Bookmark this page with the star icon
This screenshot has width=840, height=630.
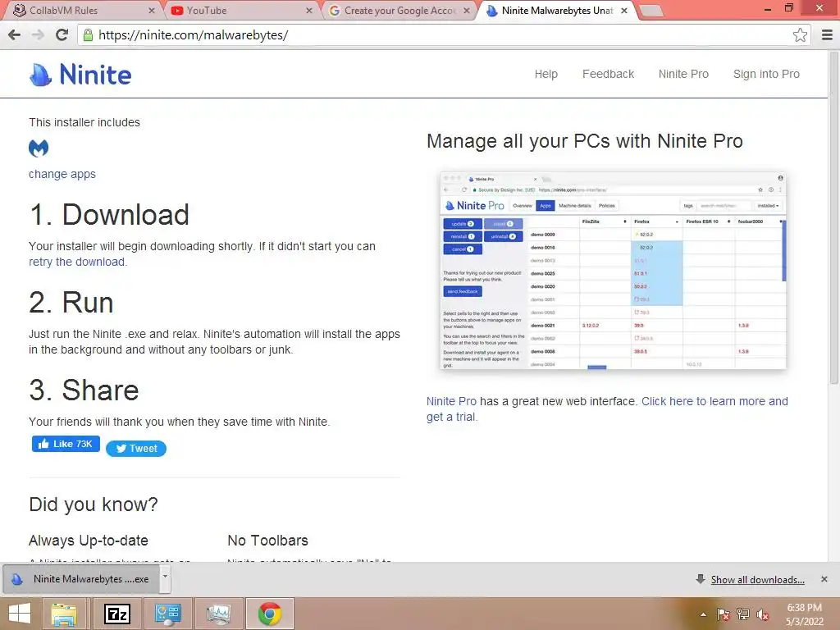point(800,34)
